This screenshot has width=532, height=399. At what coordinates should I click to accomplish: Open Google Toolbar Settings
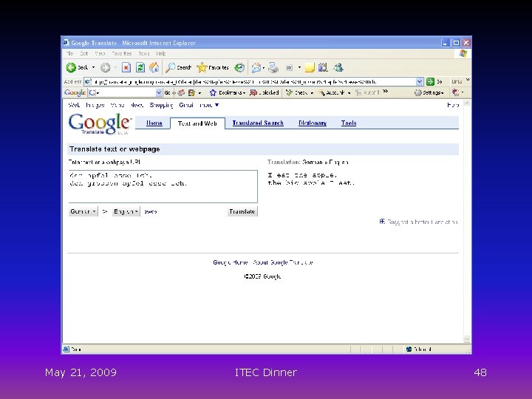tap(429, 92)
